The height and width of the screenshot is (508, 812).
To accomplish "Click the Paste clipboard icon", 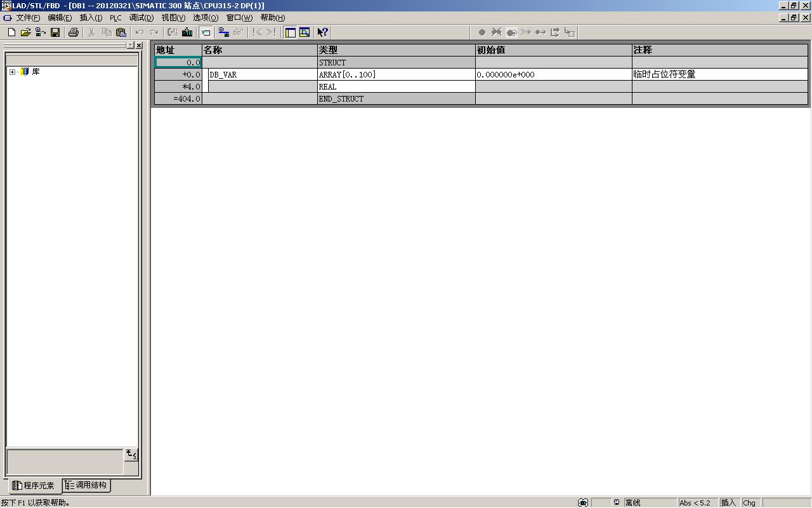I will tap(121, 32).
